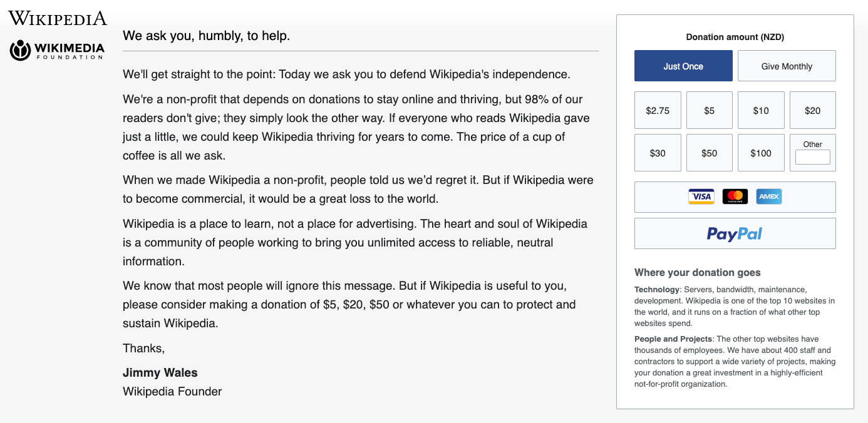Select Amex as payment method
Screen dimensions: 868x423
(768, 196)
